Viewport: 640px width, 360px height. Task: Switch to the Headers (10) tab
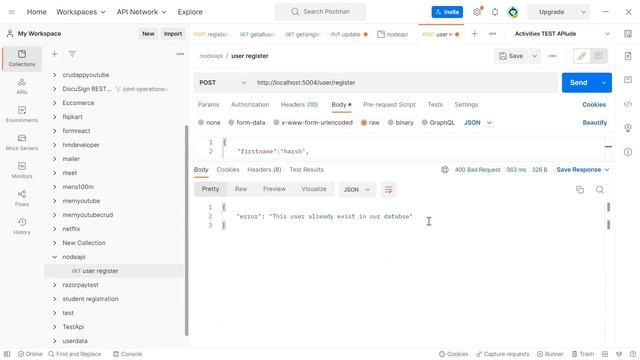click(x=299, y=104)
